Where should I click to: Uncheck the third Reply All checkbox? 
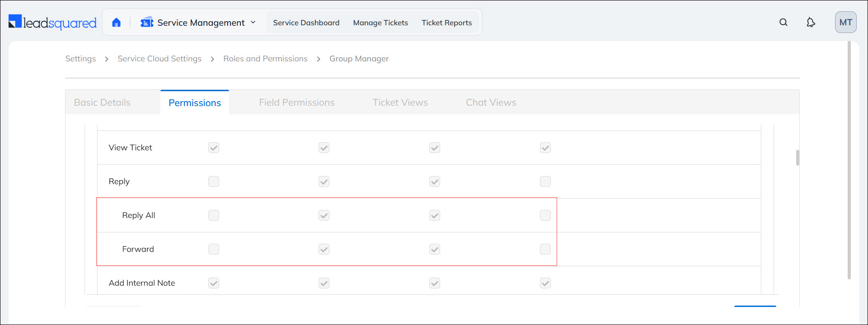coord(435,215)
